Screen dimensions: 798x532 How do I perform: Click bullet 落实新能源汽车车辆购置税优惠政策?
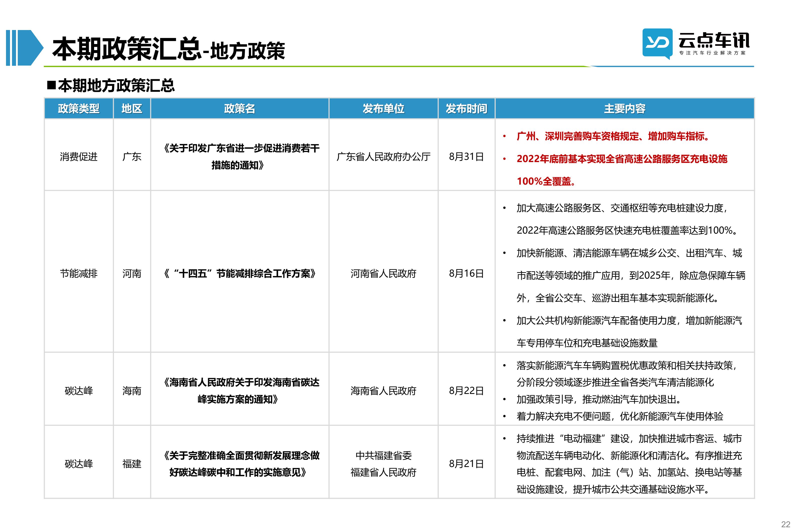627,374
